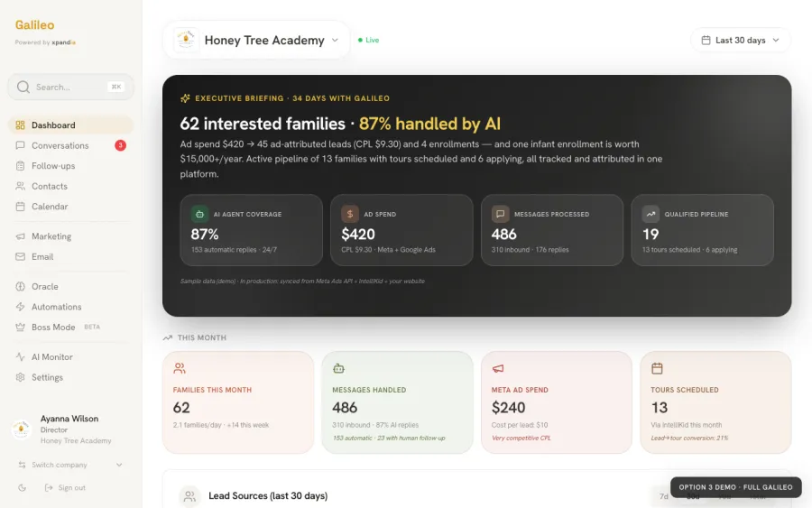
Task: Open Oracle in the sidebar
Action: tap(70, 286)
